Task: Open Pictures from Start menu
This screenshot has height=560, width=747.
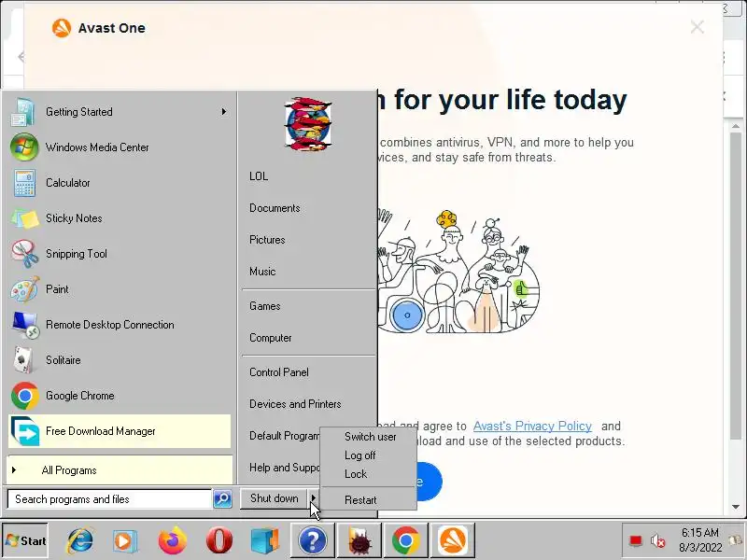Action: pyautogui.click(x=267, y=240)
